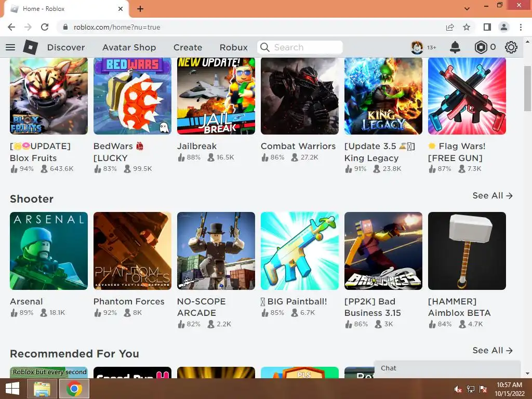Click the search magnifier icon
This screenshot has height=399, width=532.
click(x=264, y=47)
